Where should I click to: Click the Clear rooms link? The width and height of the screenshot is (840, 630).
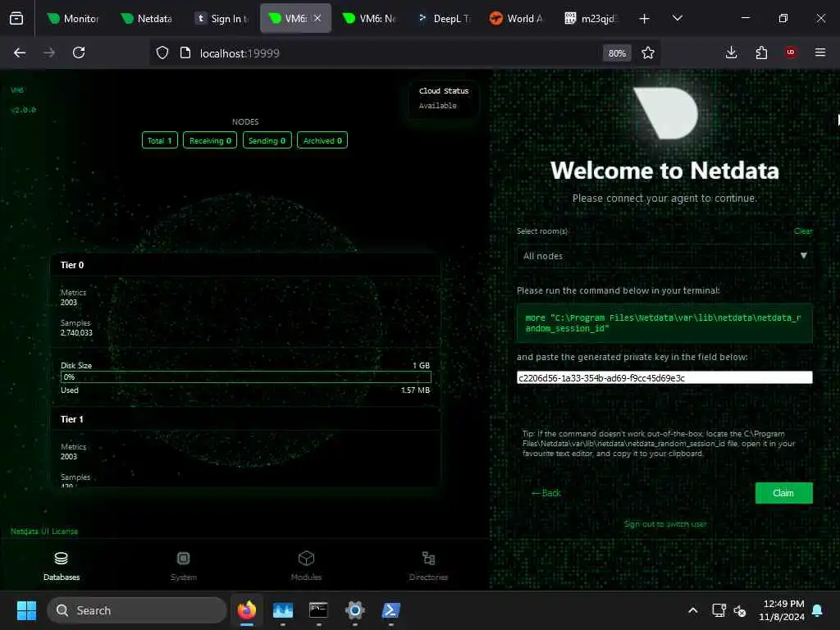(803, 231)
